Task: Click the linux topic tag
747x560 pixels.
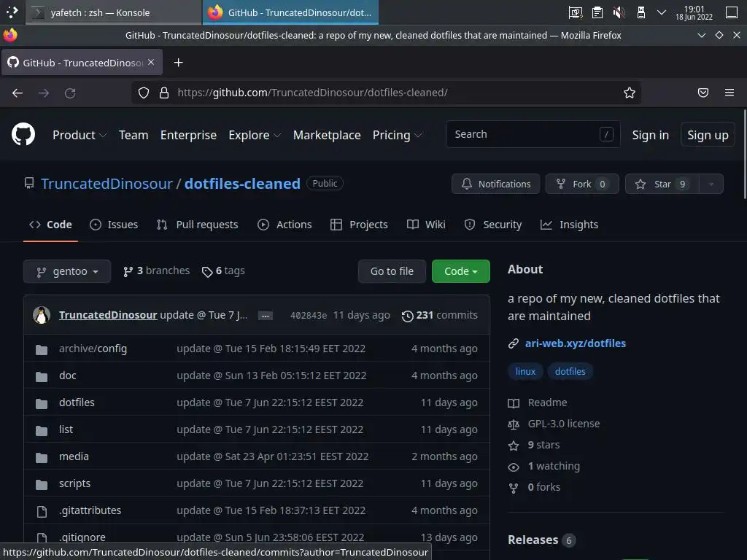Action: tap(525, 371)
